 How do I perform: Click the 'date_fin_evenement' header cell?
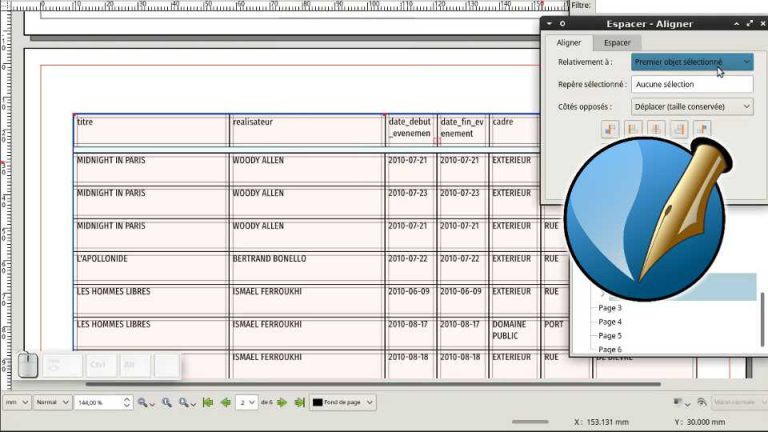tap(463, 130)
